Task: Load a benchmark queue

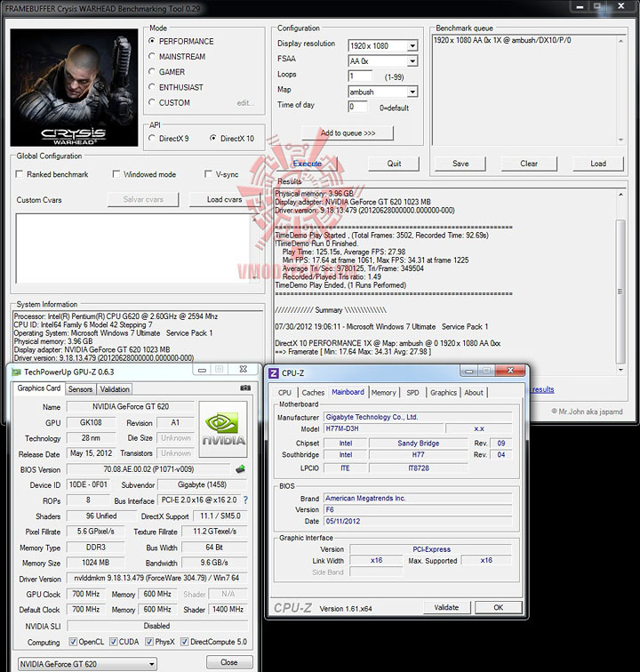Action: point(598,164)
